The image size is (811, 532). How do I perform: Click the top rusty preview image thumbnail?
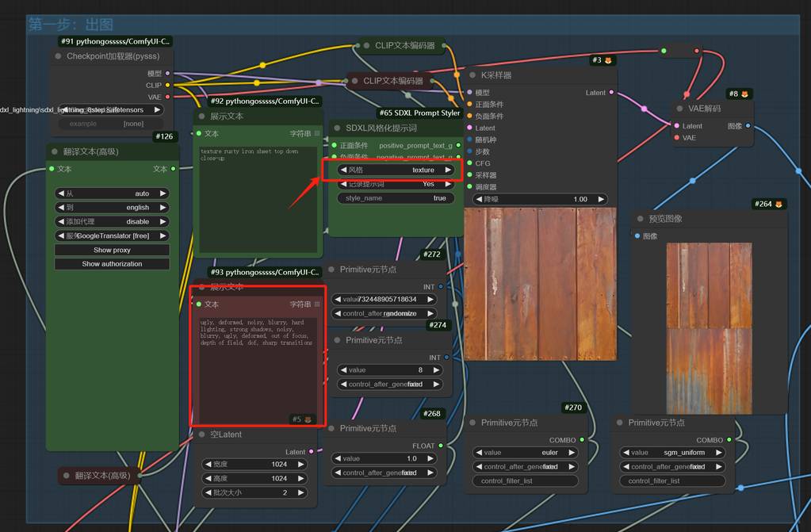pos(708,285)
